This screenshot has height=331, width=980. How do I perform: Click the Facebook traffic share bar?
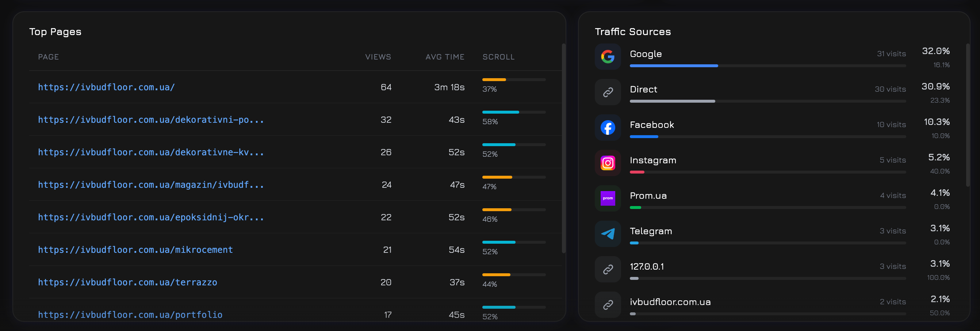[x=768, y=137]
